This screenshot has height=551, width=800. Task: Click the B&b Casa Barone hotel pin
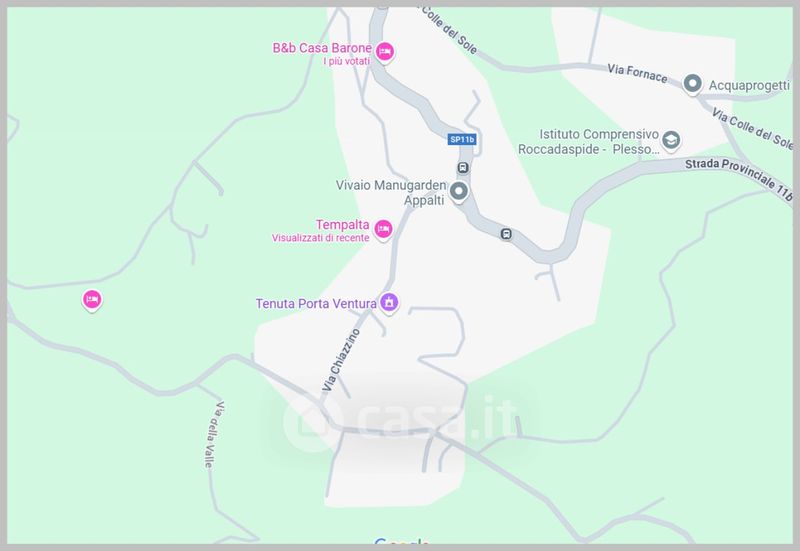click(x=385, y=52)
